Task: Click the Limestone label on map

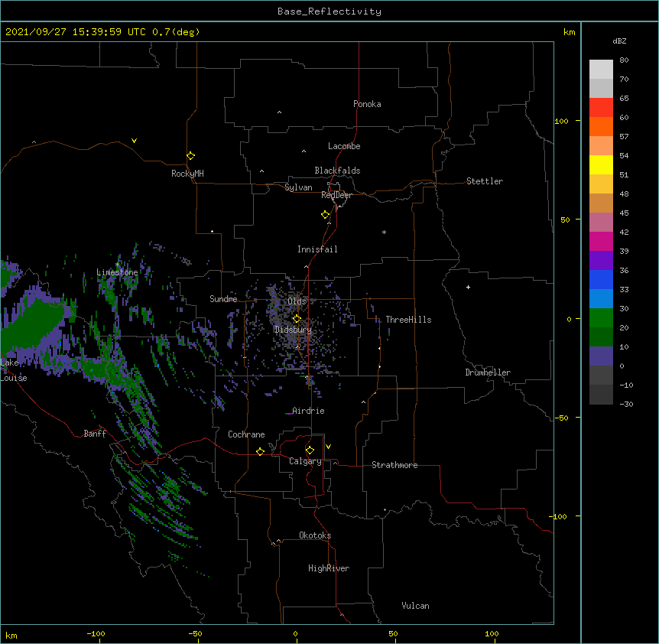Action: pos(117,272)
